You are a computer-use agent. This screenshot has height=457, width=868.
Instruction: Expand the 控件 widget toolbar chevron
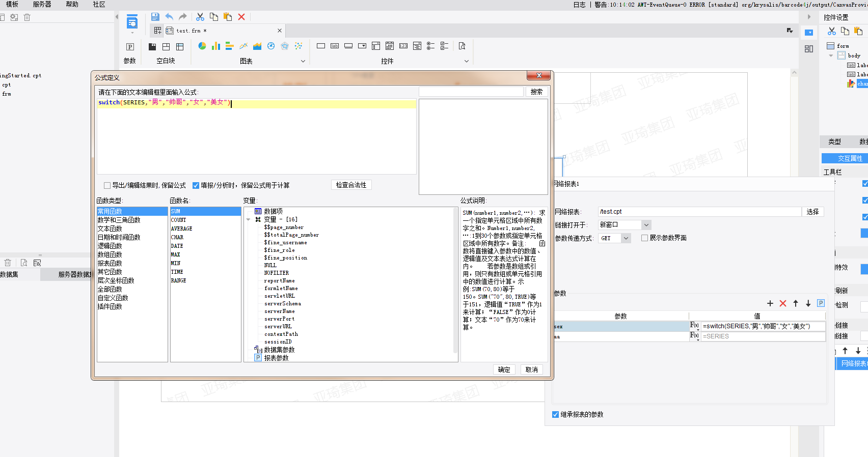point(466,61)
